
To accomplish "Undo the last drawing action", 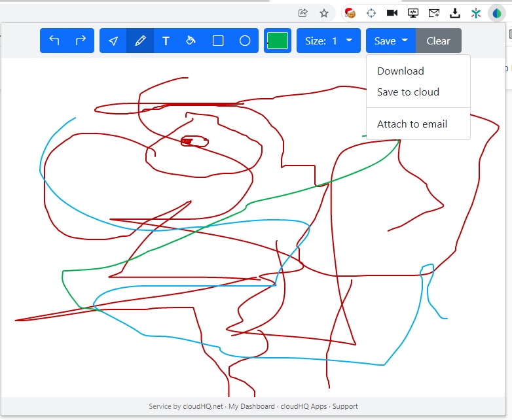I will point(54,41).
